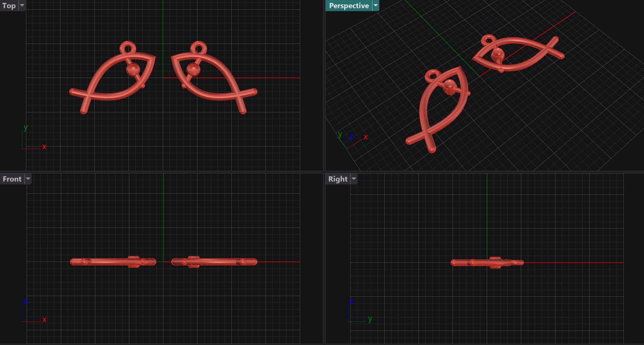The height and width of the screenshot is (345, 644).
Task: Pick the left fish's hanging ring in Top view
Action: tap(128, 48)
